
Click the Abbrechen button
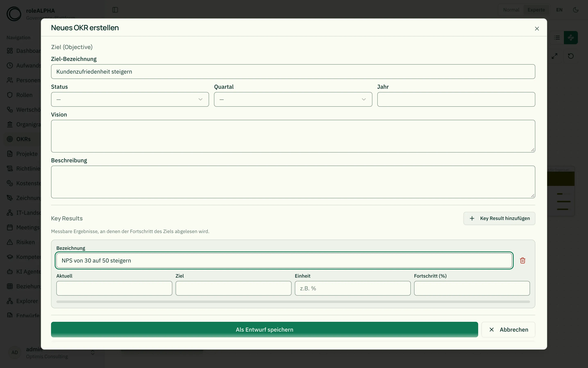point(508,330)
